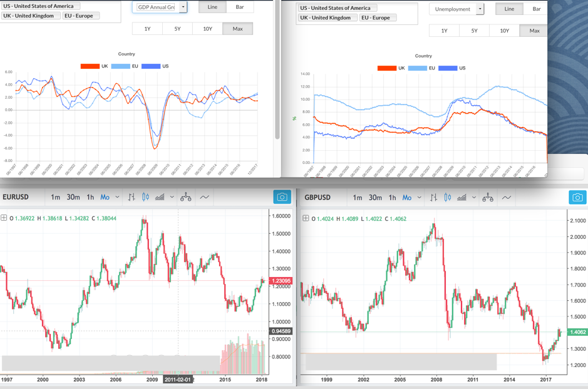This screenshot has width=588, height=389.
Task: Open the GDP Annual Growth indicator dropdown
Action: point(183,8)
